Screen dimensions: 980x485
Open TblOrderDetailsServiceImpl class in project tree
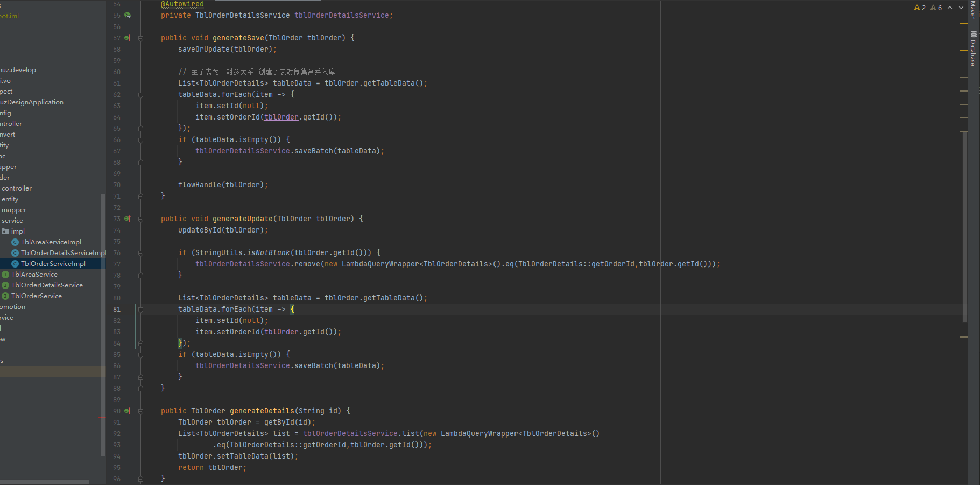click(x=63, y=253)
